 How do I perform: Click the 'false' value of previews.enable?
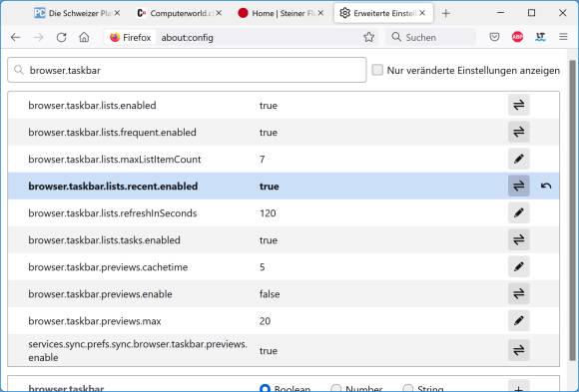tap(270, 294)
